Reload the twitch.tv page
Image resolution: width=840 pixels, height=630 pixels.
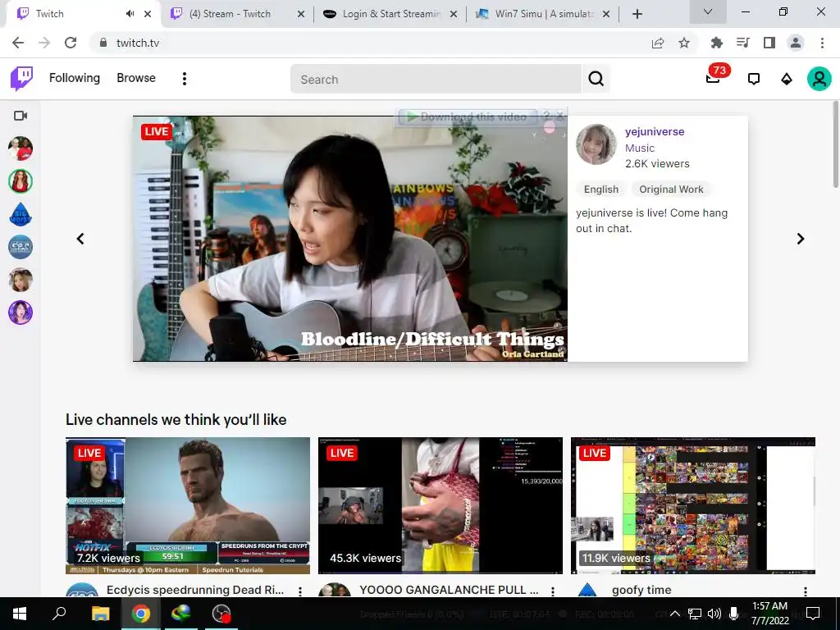71,43
